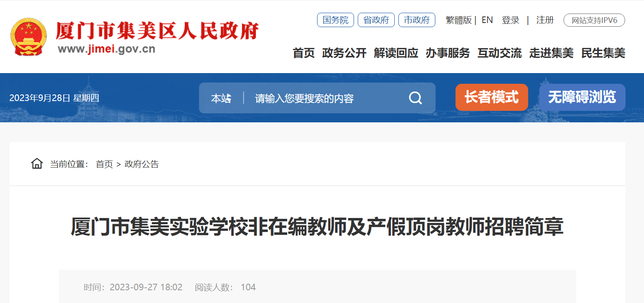
Task: Open 互动交流 navigation item
Action: click(499, 53)
